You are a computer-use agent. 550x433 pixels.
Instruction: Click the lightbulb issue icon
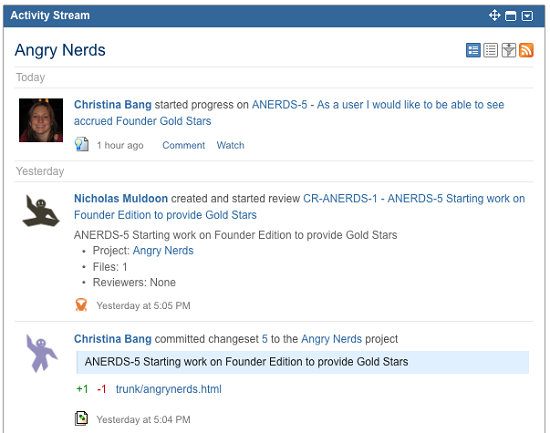pyautogui.click(x=82, y=145)
